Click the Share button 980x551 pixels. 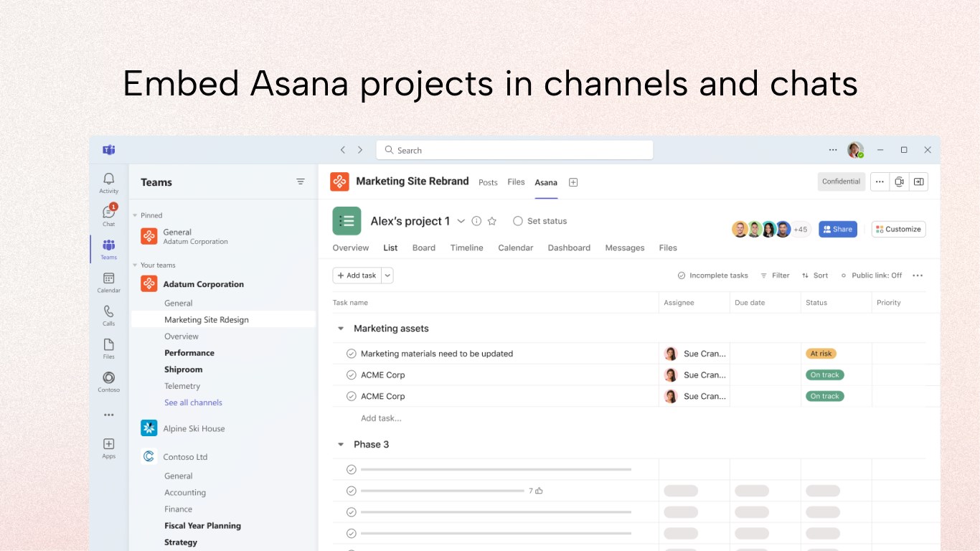[x=838, y=230]
